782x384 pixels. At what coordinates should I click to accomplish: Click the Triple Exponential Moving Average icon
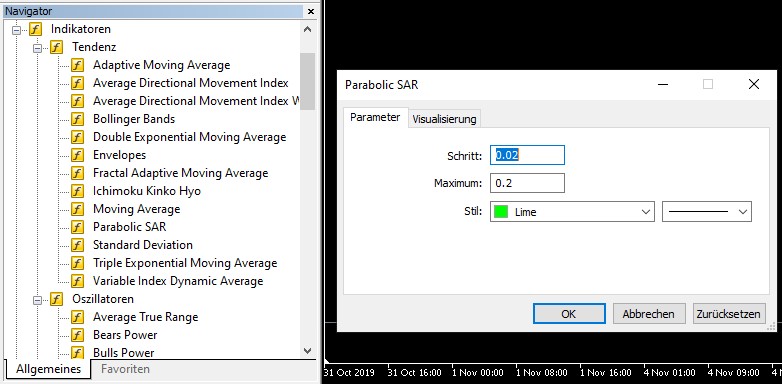(x=77, y=263)
